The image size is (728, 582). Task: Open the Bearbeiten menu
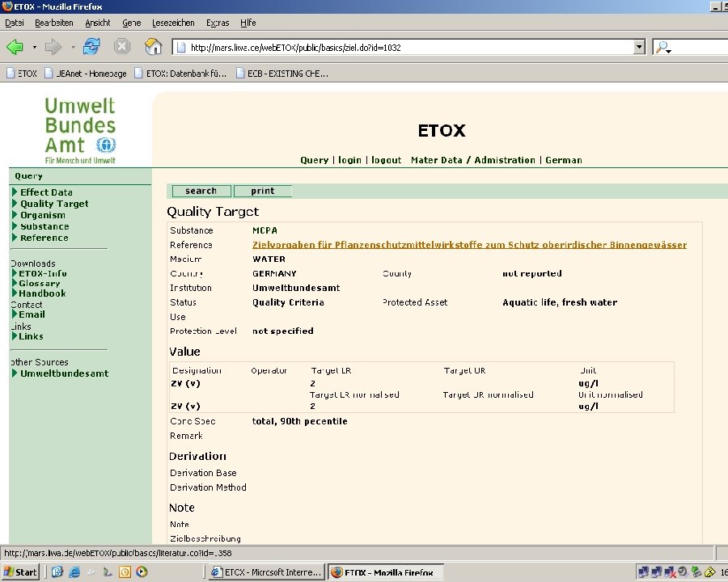click(x=54, y=23)
